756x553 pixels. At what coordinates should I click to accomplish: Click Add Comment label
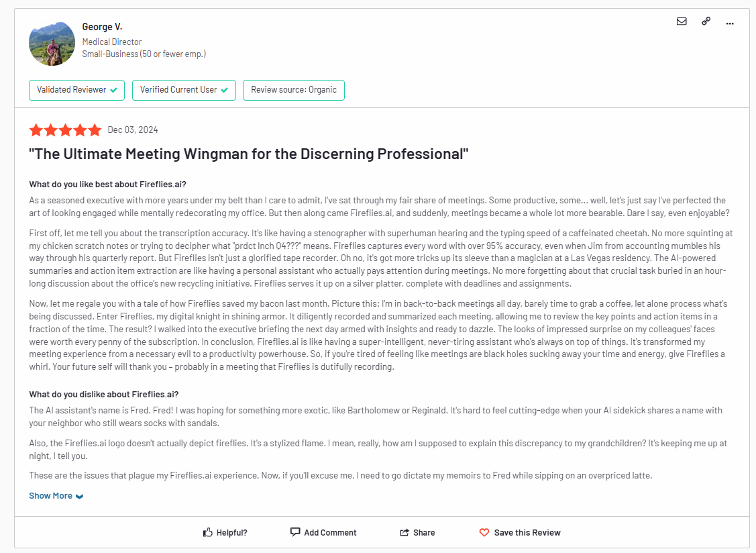[330, 532]
